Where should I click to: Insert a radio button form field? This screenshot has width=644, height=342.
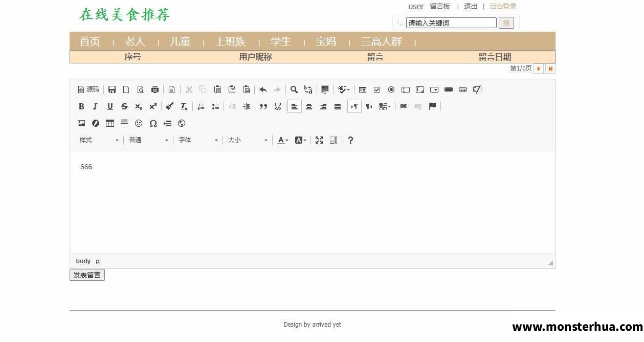[x=391, y=89]
